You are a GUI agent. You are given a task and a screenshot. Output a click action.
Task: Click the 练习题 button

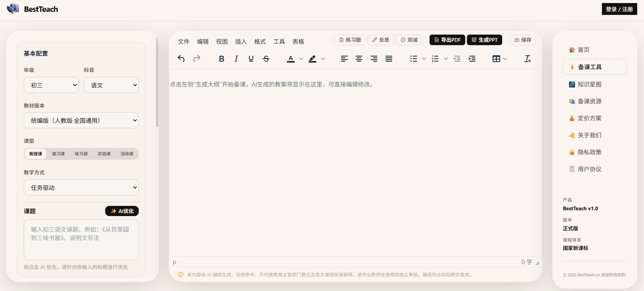coord(350,40)
